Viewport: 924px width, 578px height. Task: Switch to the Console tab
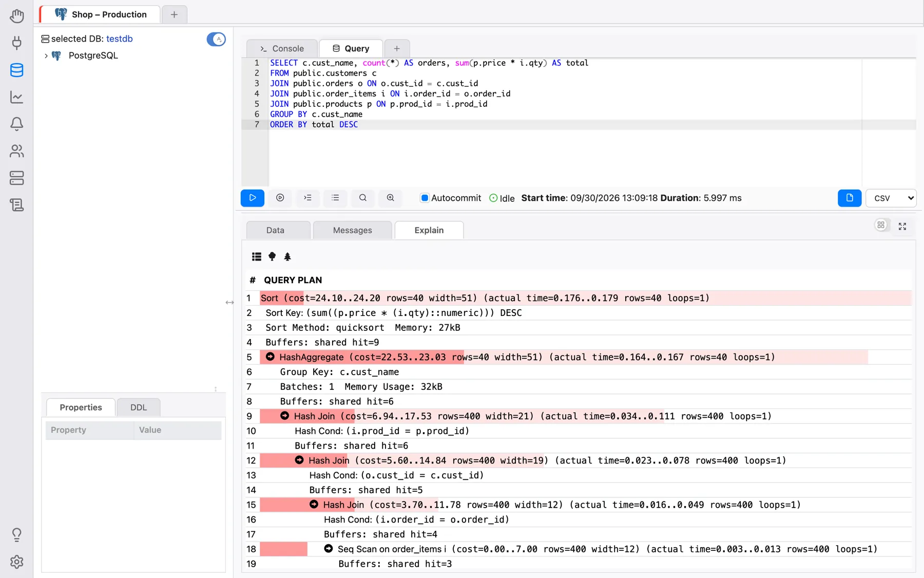(282, 48)
